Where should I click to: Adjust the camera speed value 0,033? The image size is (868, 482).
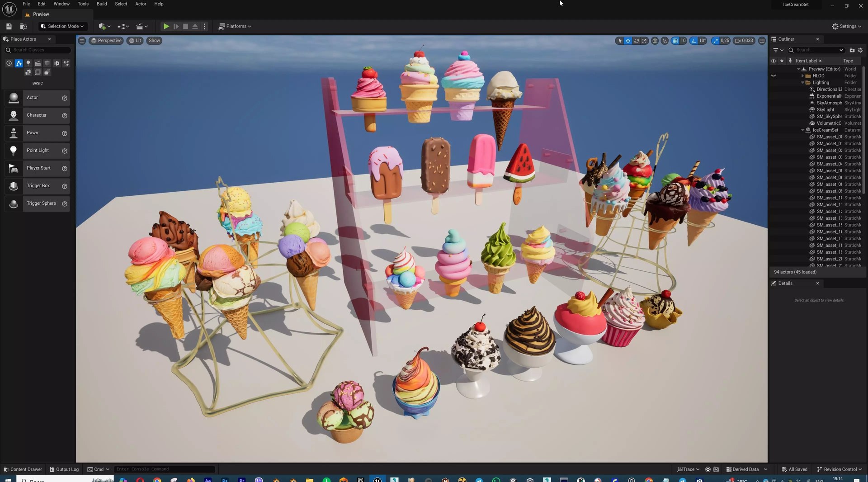coord(744,41)
